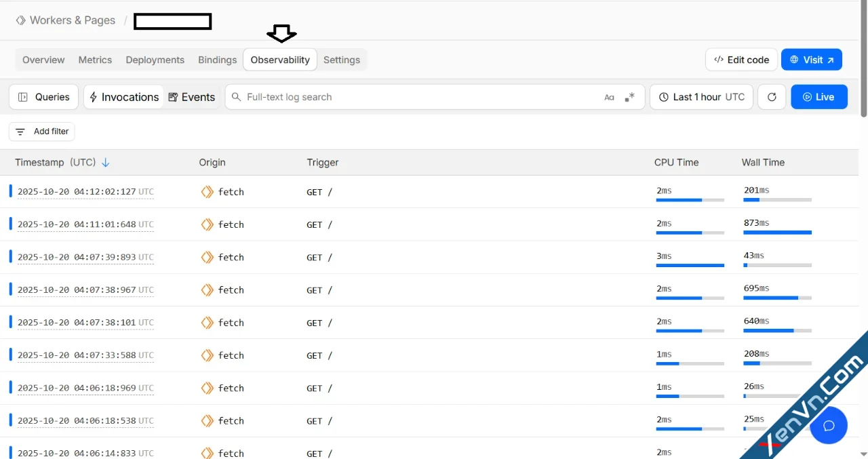Toggle case-sensitive search (Aa) icon
The height and width of the screenshot is (459, 868).
609,98
